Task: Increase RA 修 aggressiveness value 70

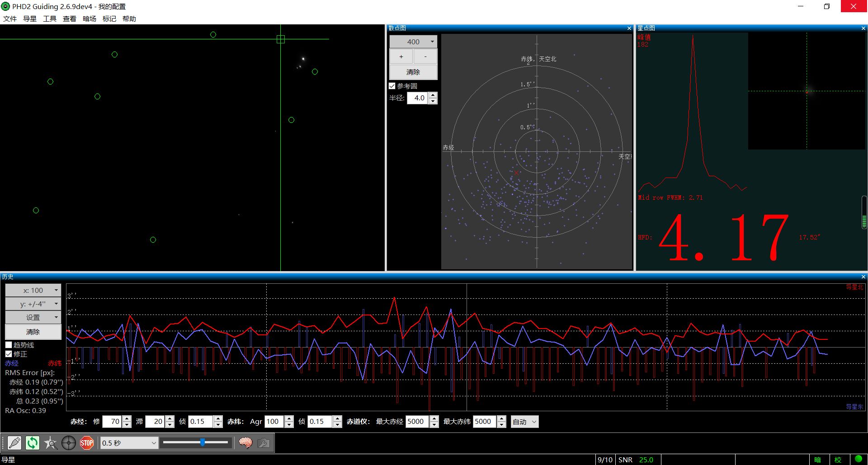Action: coord(127,419)
